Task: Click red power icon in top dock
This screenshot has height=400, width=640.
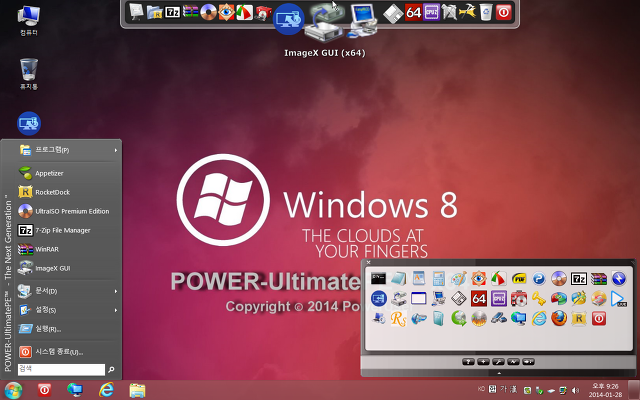Action: (504, 12)
